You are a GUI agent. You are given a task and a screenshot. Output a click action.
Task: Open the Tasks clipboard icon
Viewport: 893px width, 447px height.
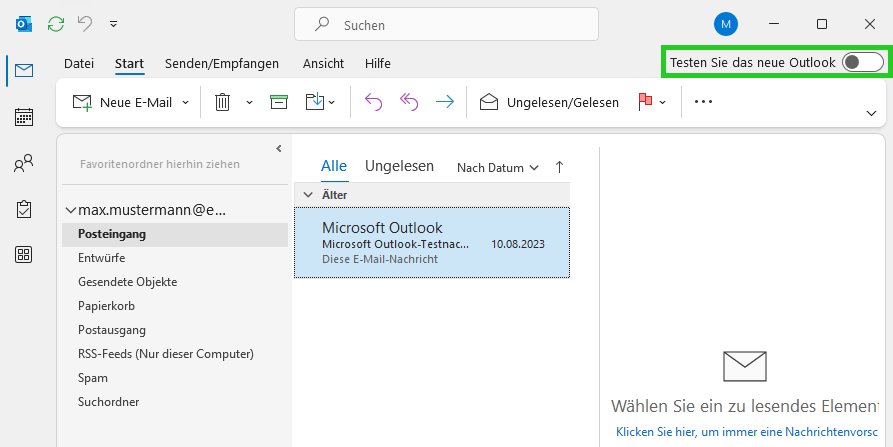tap(23, 209)
